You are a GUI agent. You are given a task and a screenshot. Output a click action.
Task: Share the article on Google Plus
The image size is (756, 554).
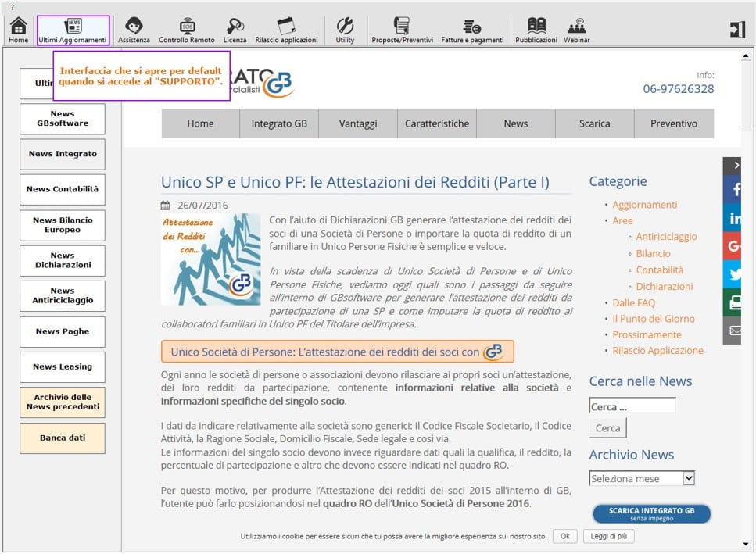click(732, 246)
